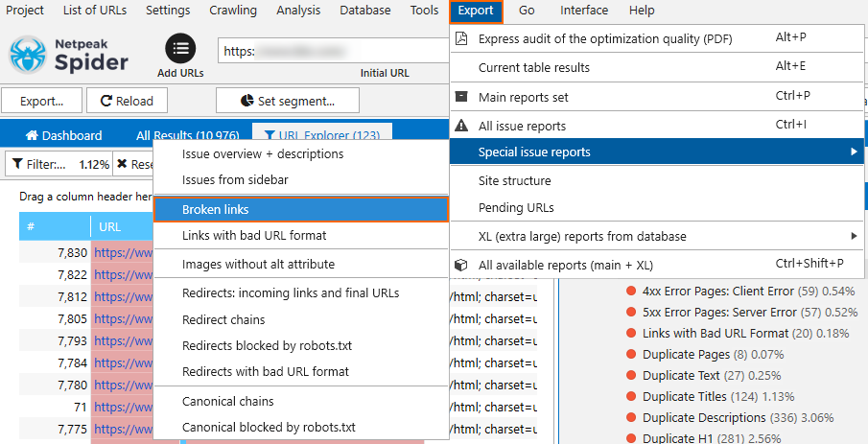Click the URL column header
The height and width of the screenshot is (444, 868).
point(123,227)
